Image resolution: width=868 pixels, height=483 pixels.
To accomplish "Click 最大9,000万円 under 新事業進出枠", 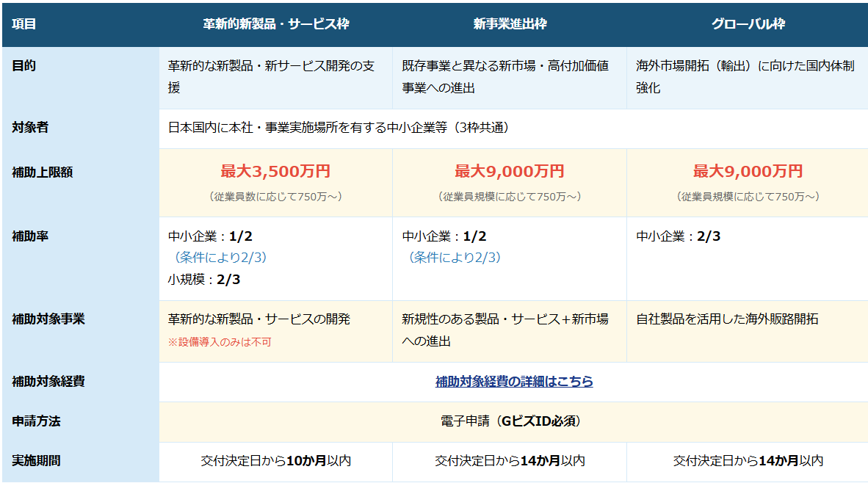I will point(510,171).
